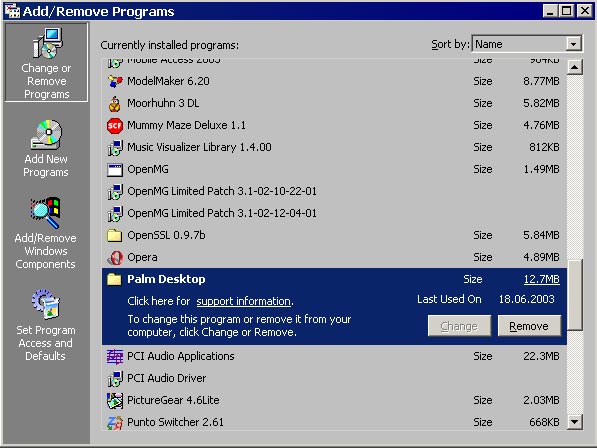Open Set Program Access and Defaults
Screen dimensions: 597x448
pos(46,325)
